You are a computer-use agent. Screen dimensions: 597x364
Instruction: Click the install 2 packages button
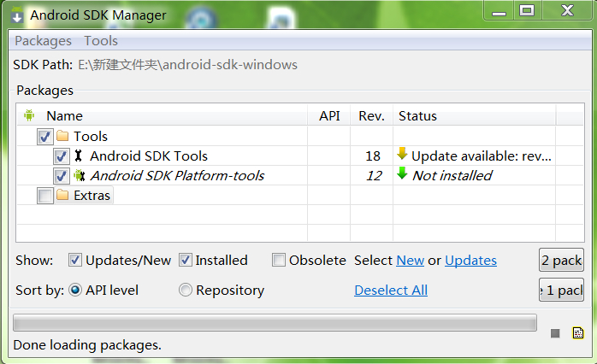point(562,260)
